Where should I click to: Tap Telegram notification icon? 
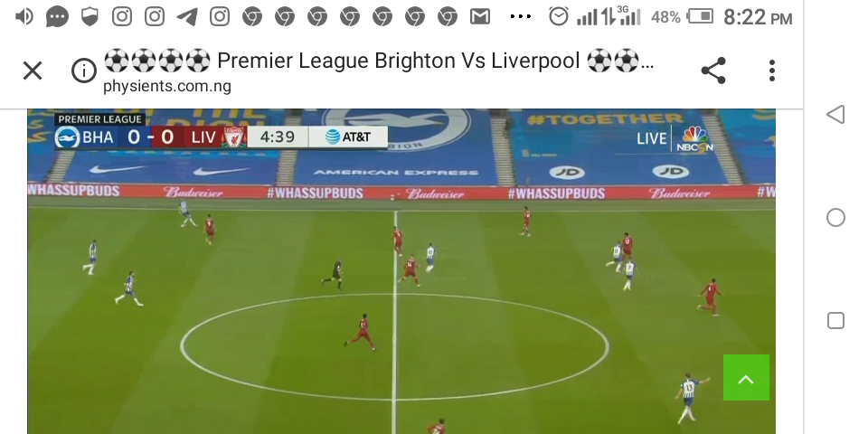(x=187, y=17)
